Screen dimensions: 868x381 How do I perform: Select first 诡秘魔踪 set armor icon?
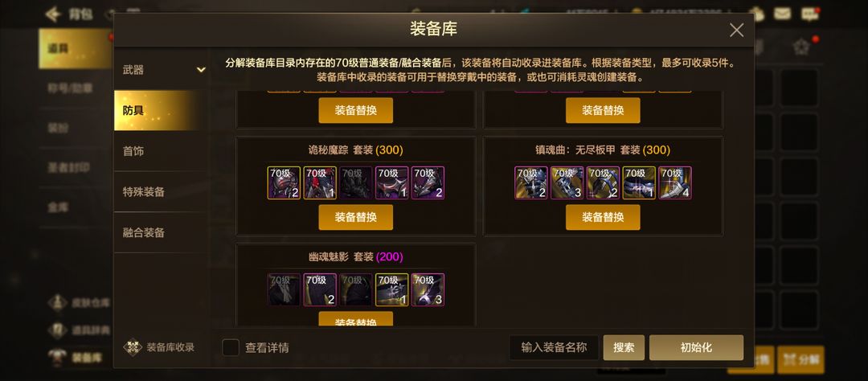tap(284, 182)
